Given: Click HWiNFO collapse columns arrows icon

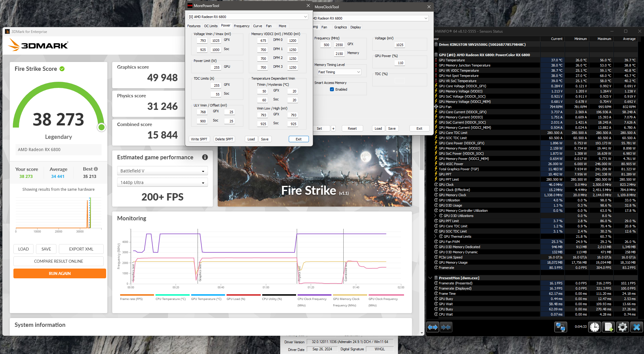Looking at the screenshot, I should tap(446, 327).
